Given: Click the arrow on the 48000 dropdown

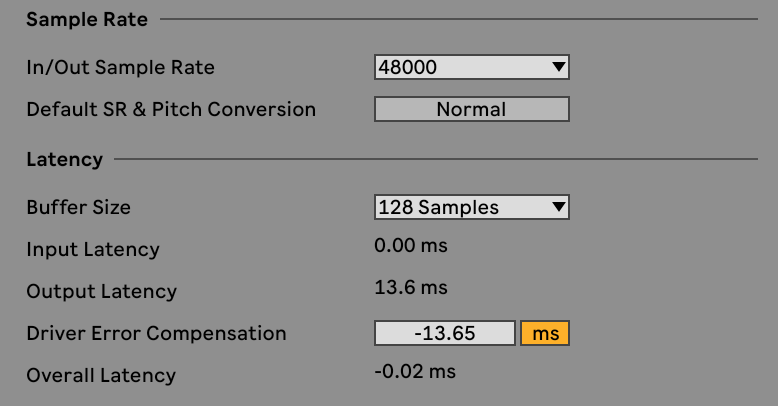Looking at the screenshot, I should pyautogui.click(x=558, y=68).
